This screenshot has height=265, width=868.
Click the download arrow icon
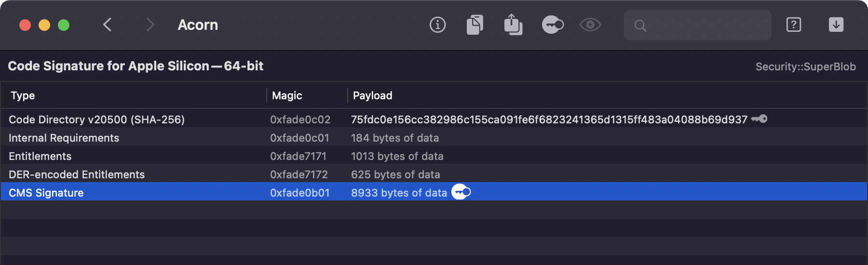tap(836, 25)
